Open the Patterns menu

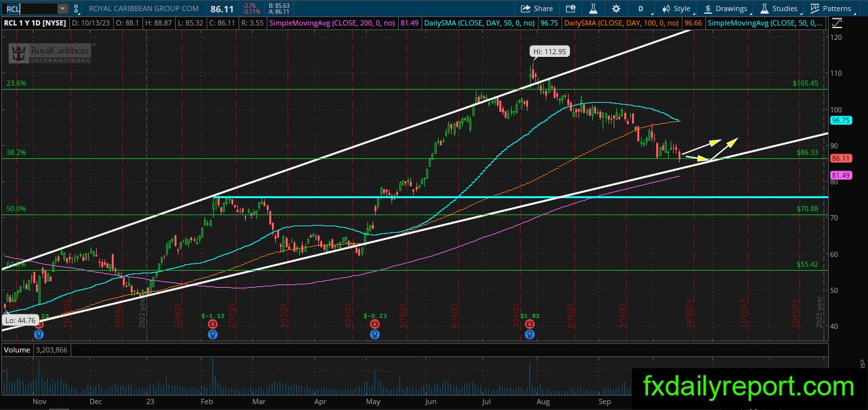click(x=831, y=9)
